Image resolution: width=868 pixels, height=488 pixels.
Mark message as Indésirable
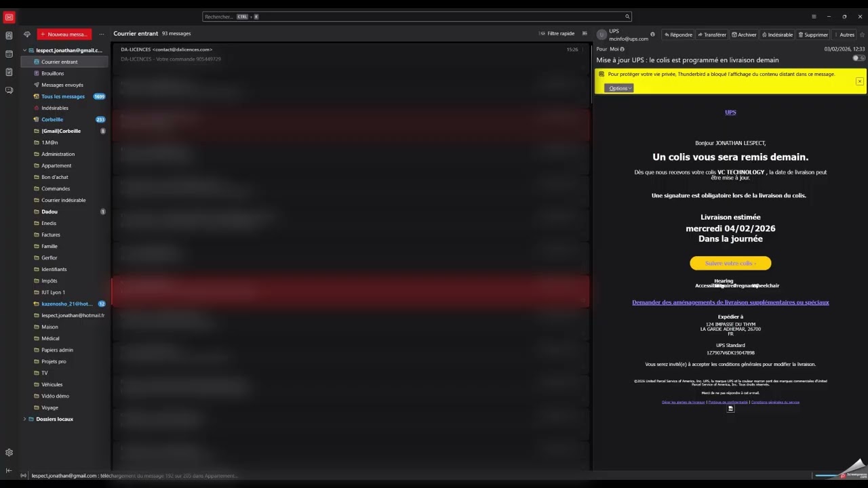(x=777, y=35)
